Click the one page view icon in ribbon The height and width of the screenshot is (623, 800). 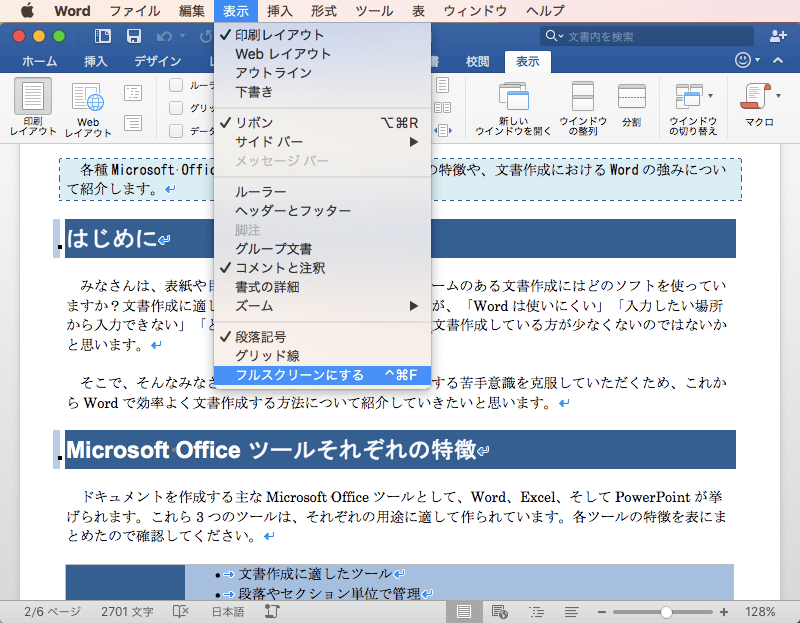point(443,85)
